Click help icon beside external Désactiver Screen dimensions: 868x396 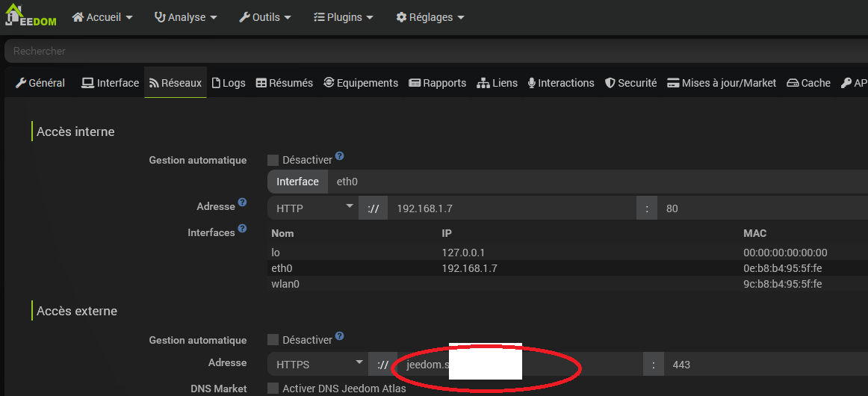(340, 335)
